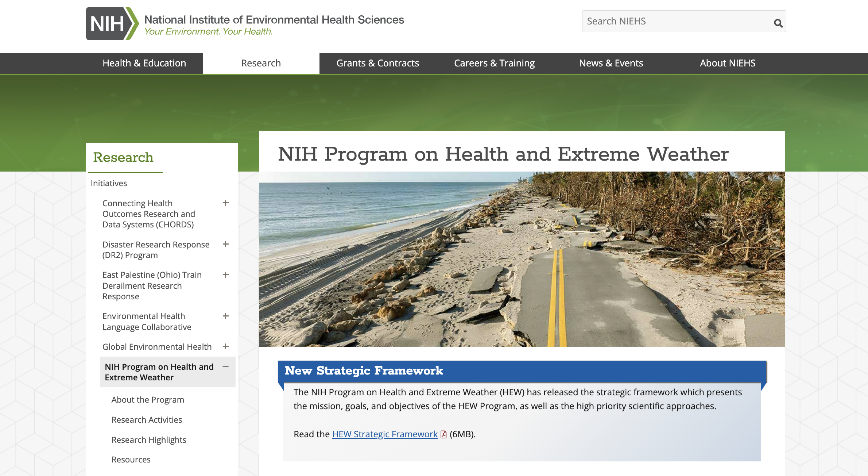Go to News & Events menu
Image resolution: width=868 pixels, height=476 pixels.
click(611, 63)
